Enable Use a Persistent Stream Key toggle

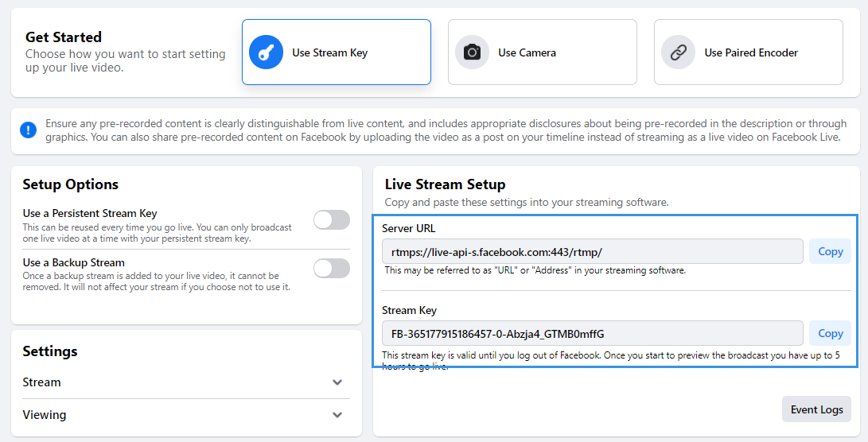332,219
